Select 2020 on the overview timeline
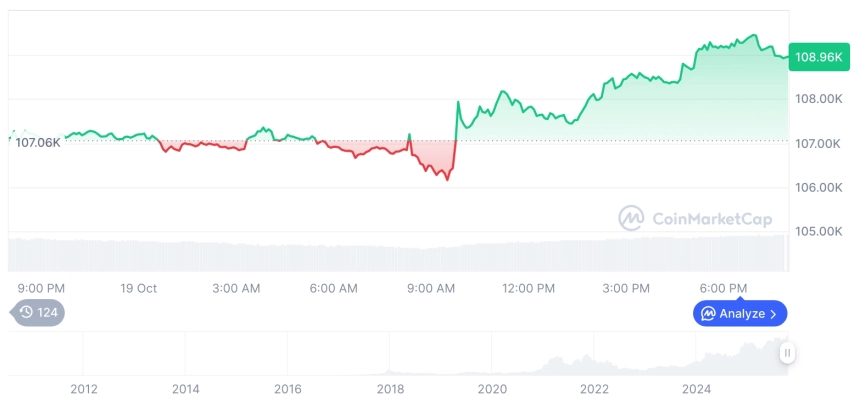 tap(492, 388)
